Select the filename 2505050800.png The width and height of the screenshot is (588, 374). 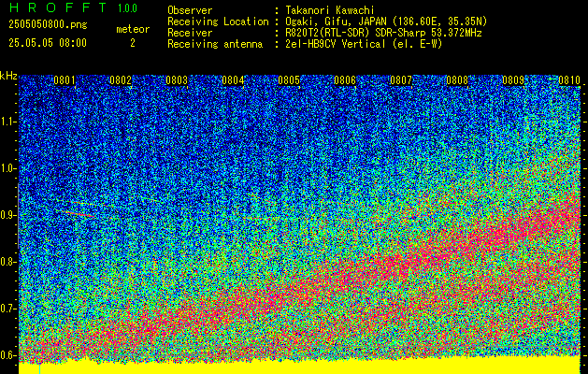48,24
